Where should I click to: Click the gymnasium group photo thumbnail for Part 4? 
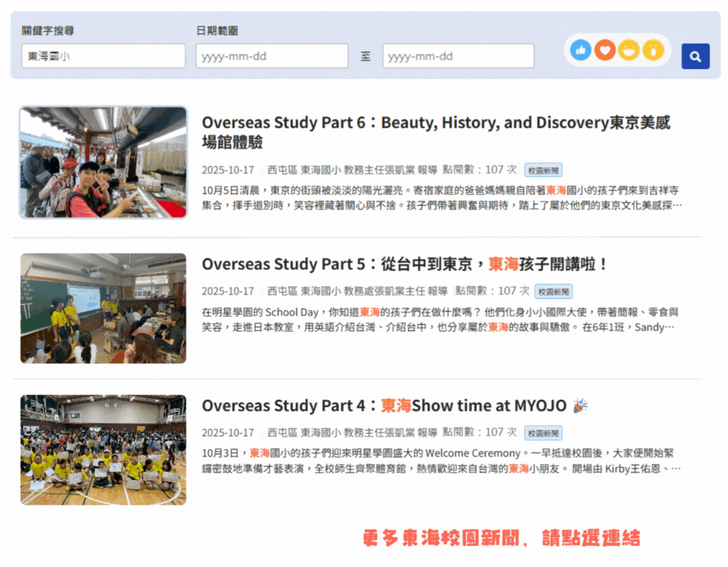[x=103, y=450]
